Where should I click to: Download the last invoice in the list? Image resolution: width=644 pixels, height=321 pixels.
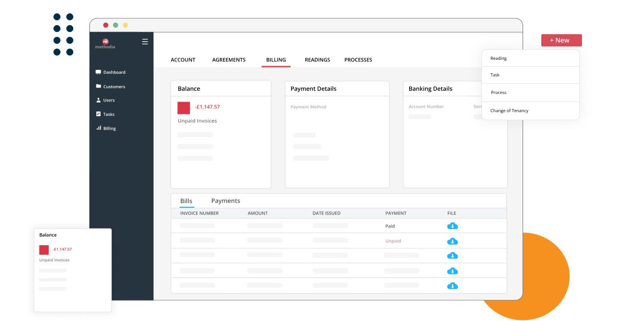point(452,286)
